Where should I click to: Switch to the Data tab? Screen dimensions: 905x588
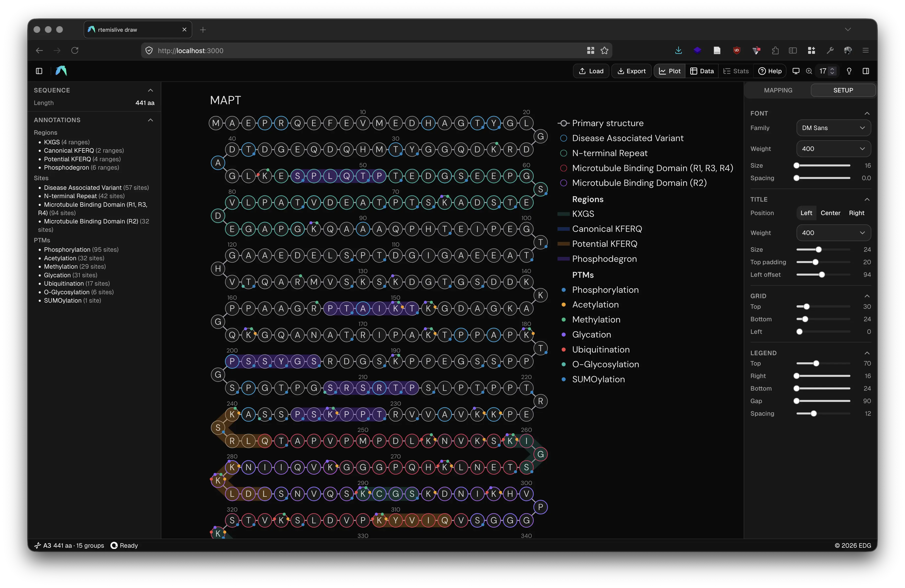point(702,71)
